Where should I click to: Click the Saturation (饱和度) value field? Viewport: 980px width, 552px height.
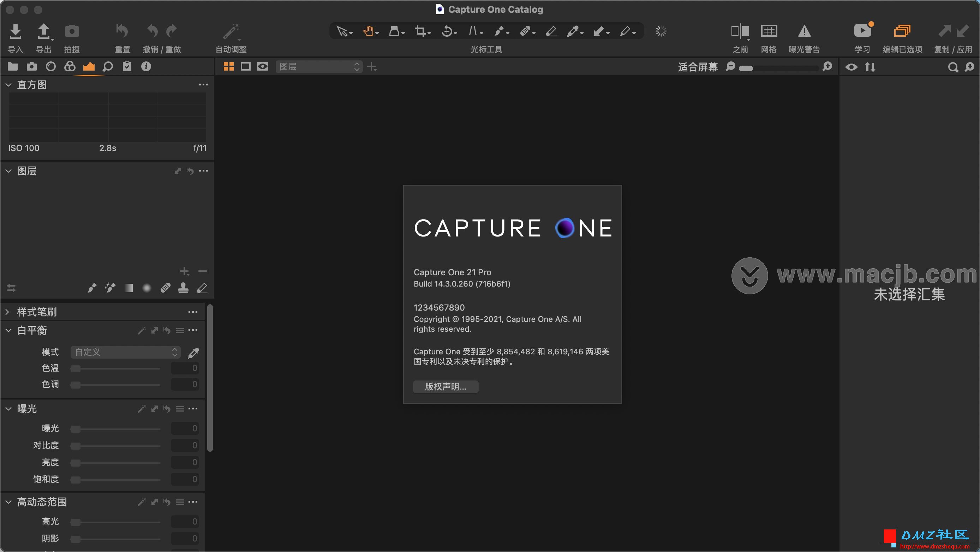tap(185, 479)
